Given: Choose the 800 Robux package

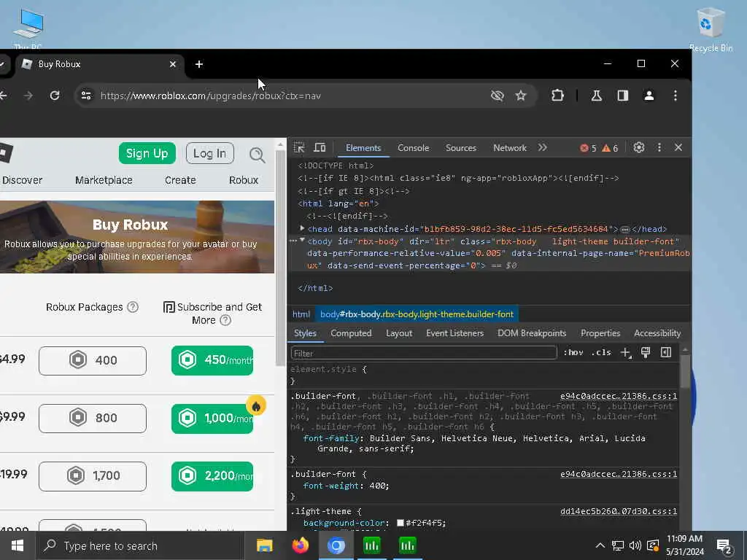Looking at the screenshot, I should pyautogui.click(x=93, y=418).
